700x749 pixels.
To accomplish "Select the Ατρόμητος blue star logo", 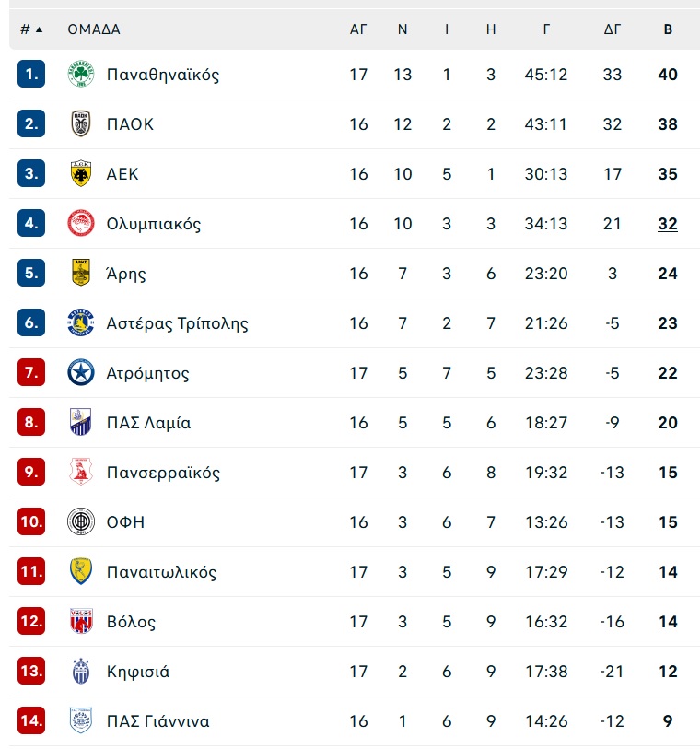I will pos(81,372).
